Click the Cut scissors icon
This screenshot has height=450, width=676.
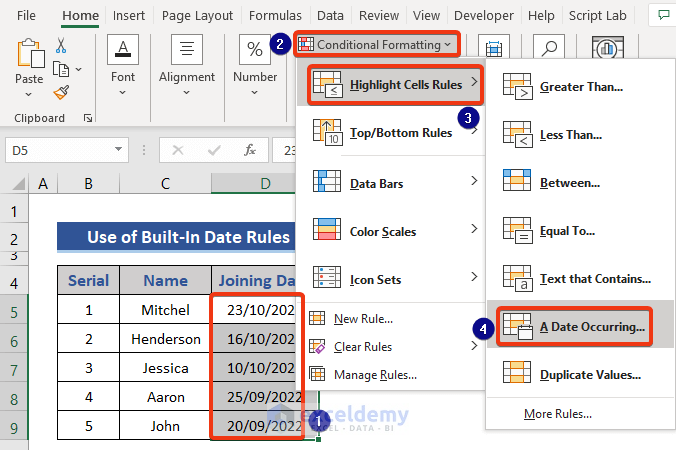61,45
